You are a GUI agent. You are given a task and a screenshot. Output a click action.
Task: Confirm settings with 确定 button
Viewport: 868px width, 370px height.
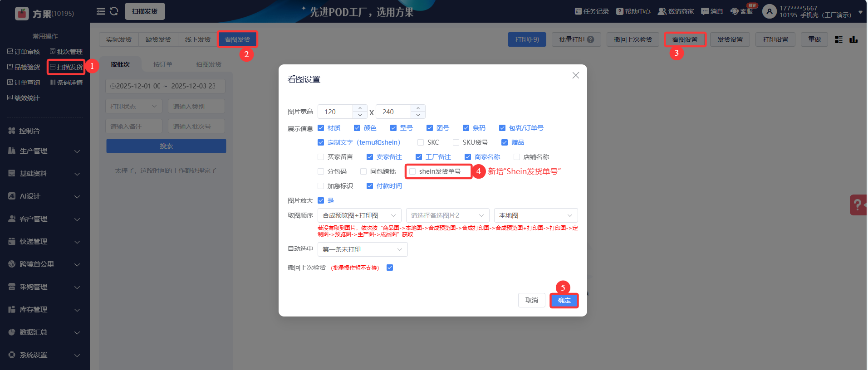click(x=564, y=300)
